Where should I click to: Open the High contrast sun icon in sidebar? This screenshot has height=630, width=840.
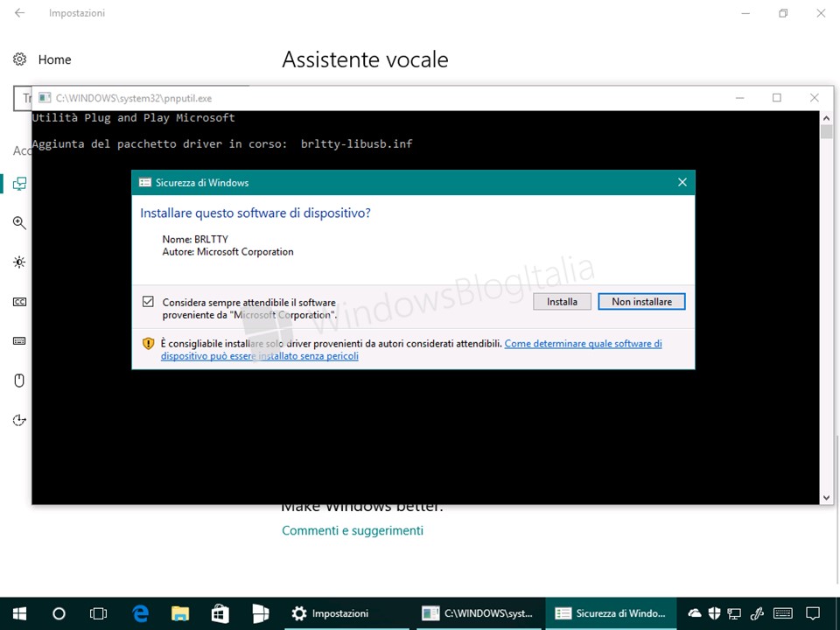pos(19,262)
